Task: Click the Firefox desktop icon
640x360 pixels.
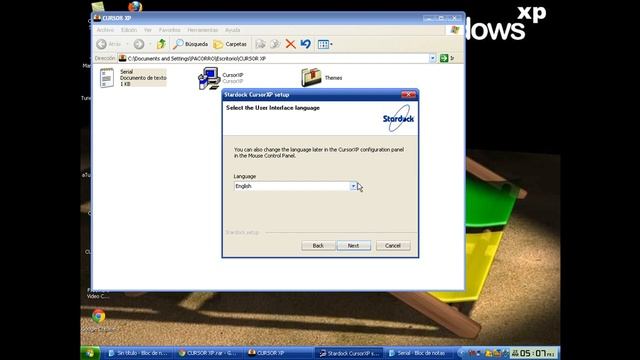Action: click(135, 7)
